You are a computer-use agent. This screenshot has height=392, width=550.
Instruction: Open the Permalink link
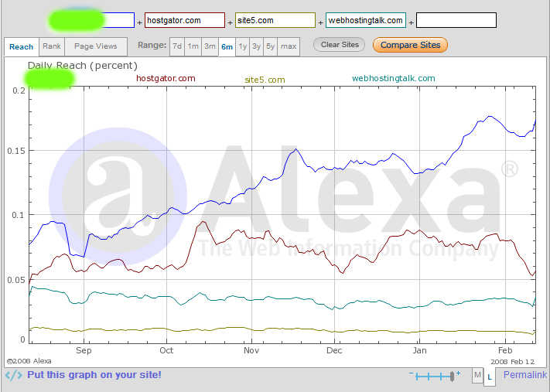525,375
